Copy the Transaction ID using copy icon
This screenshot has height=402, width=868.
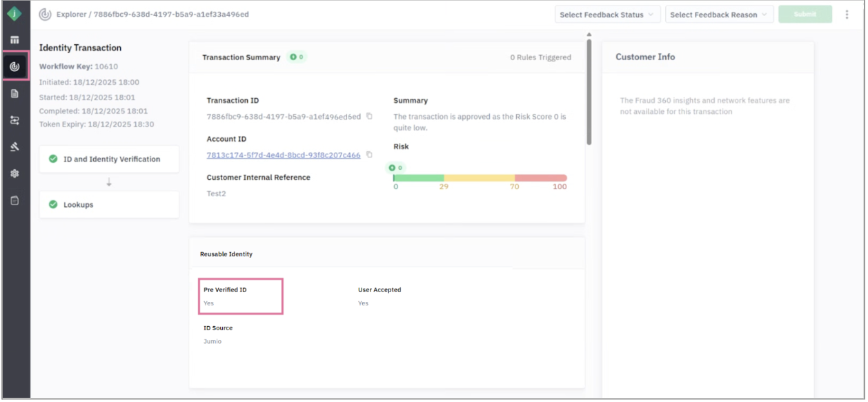[x=369, y=116]
